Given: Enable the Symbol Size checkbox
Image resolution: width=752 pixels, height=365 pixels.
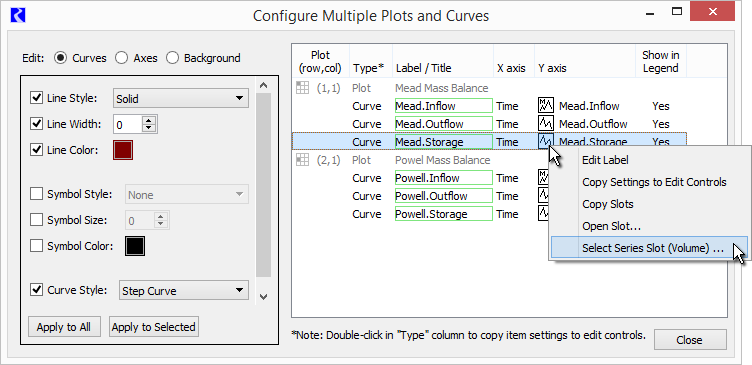Looking at the screenshot, I should (x=36, y=220).
